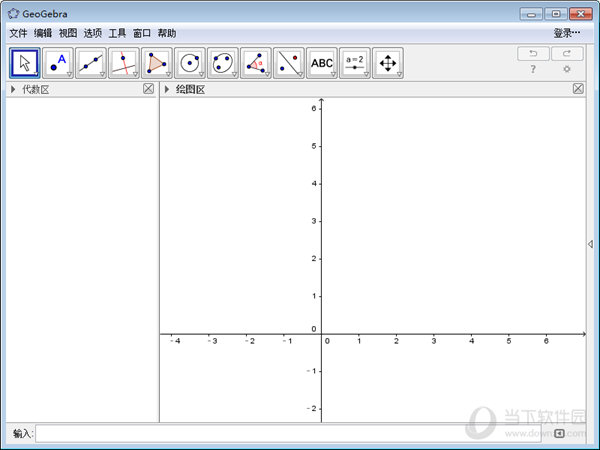Select the Angle tool
The height and width of the screenshot is (450, 600).
256,63
